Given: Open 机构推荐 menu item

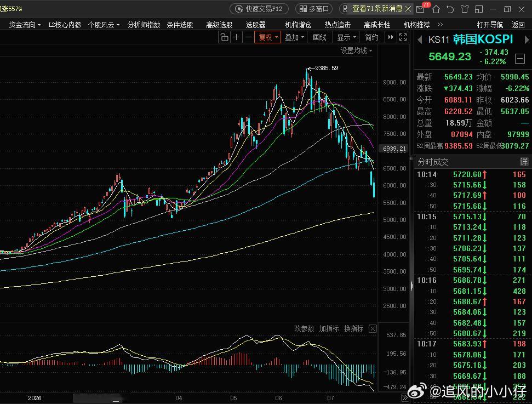Looking at the screenshot, I should [416, 25].
